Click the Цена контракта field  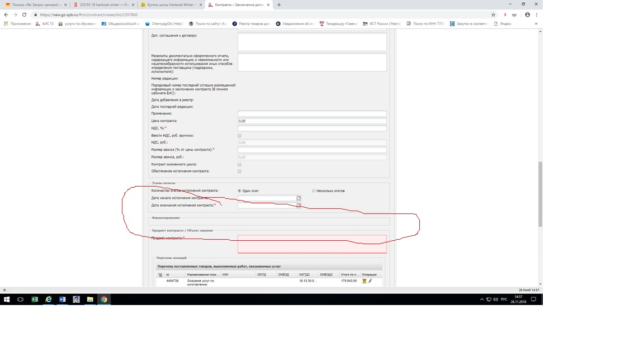pos(312,121)
